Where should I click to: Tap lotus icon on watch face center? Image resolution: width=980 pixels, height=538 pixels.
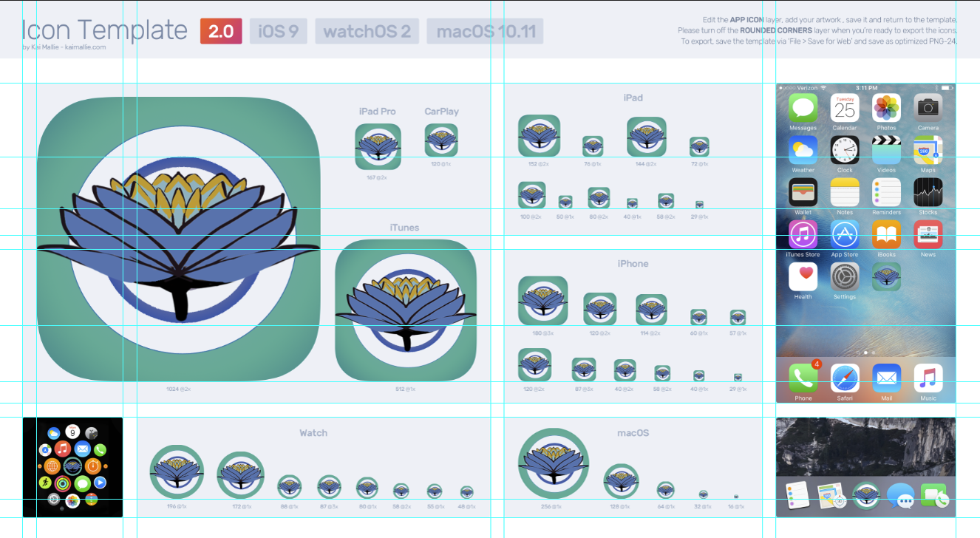(72, 466)
